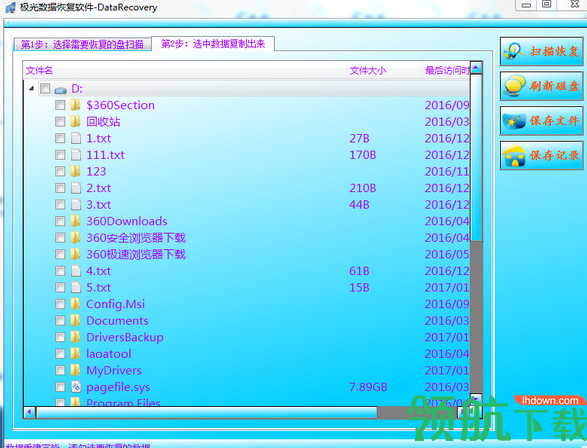
Task: Click the house icon on 保存记录
Action: (x=514, y=155)
